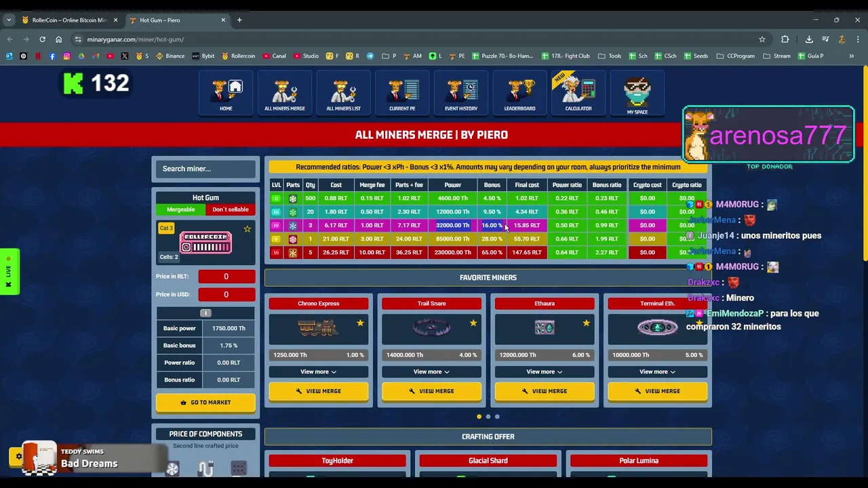Expand View more on Terminal Eth.
This screenshot has width=868, height=488.
658,371
